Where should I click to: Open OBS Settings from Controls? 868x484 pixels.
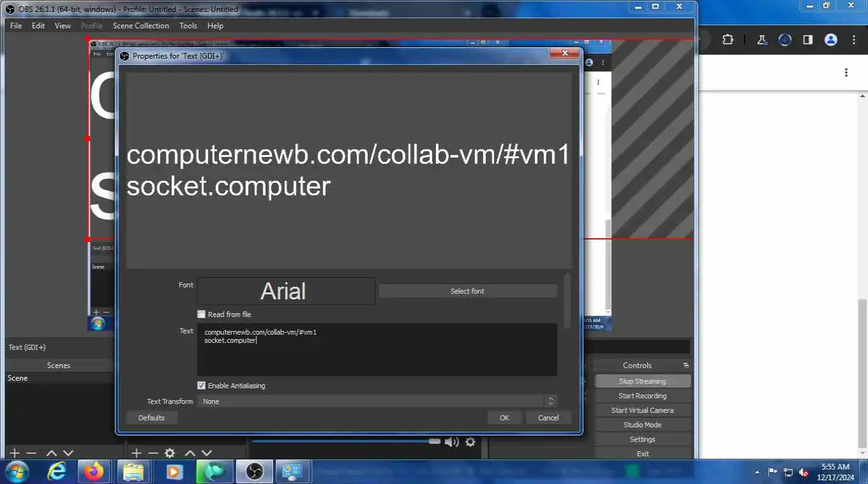click(x=642, y=439)
